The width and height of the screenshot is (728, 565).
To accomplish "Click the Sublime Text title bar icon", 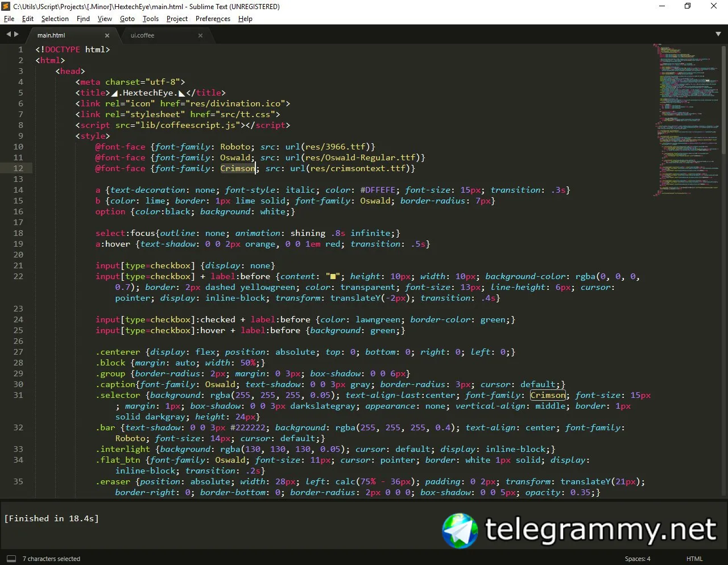I will click(x=6, y=6).
